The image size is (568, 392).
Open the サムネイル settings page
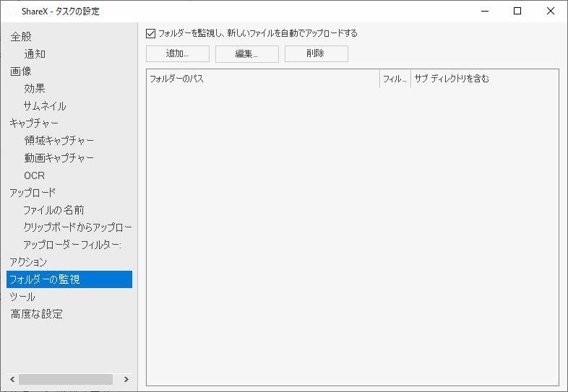pyautogui.click(x=45, y=106)
